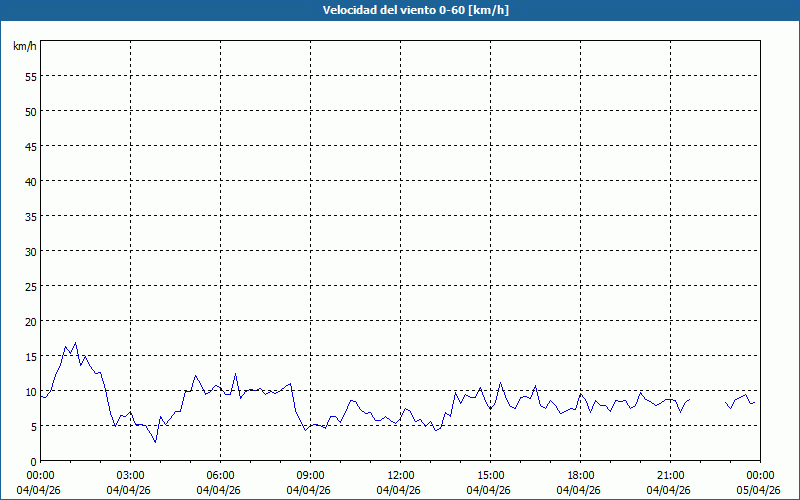Click the line peak just after 15:00

pos(501,383)
